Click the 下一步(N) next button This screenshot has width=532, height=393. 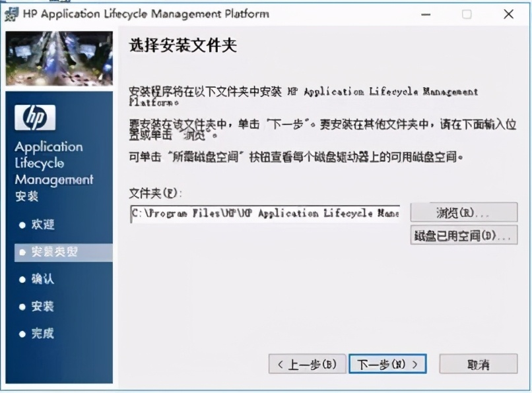(x=387, y=364)
